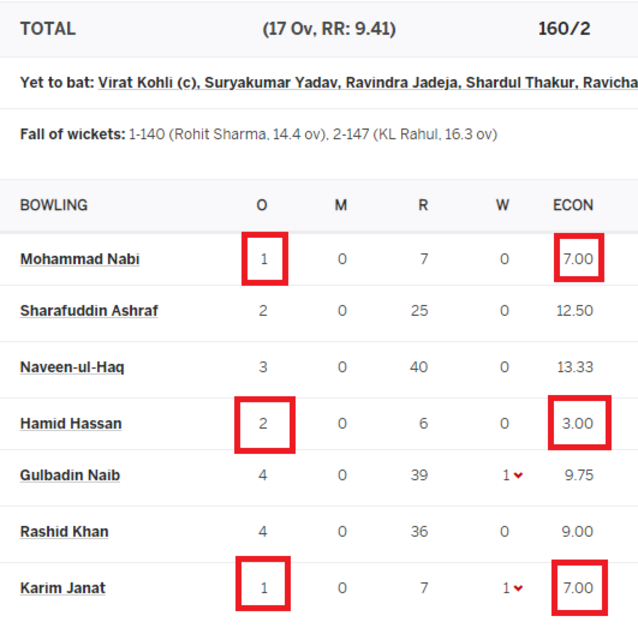Open Virat Kohli (c) in yet-to-bat list

[x=148, y=83]
